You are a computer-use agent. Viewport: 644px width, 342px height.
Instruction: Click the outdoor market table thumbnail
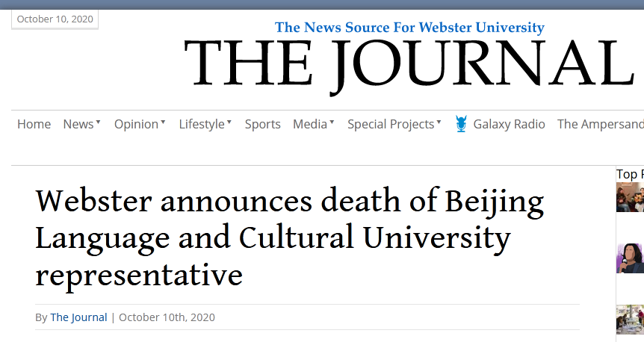point(630,320)
